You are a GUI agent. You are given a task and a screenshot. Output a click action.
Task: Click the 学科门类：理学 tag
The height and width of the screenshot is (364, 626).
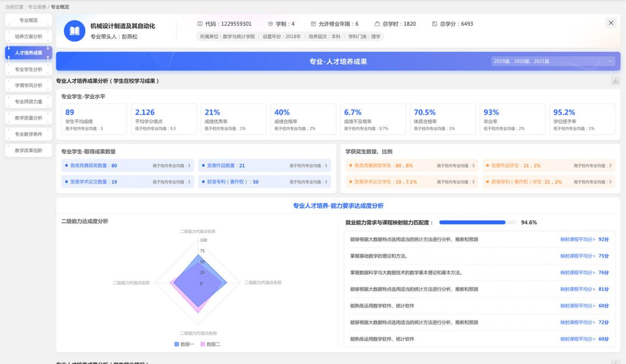(x=364, y=37)
